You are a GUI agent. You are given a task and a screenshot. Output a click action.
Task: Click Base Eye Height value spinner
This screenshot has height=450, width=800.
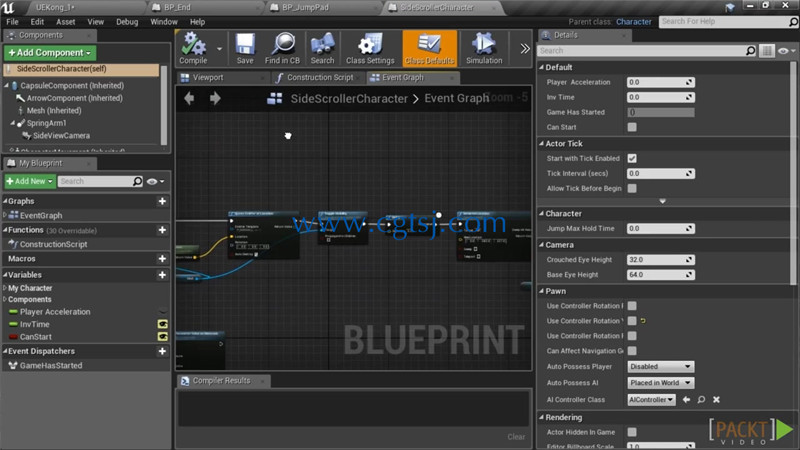pos(660,274)
